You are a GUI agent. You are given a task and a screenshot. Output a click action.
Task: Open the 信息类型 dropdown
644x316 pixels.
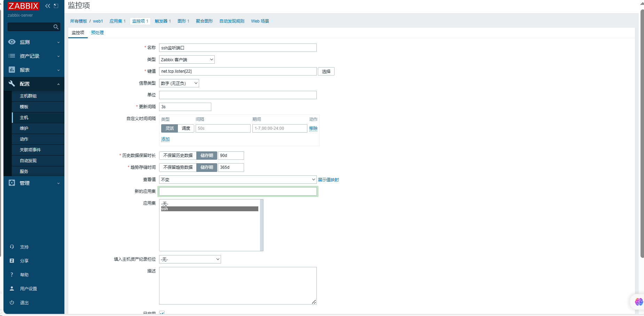pyautogui.click(x=179, y=83)
